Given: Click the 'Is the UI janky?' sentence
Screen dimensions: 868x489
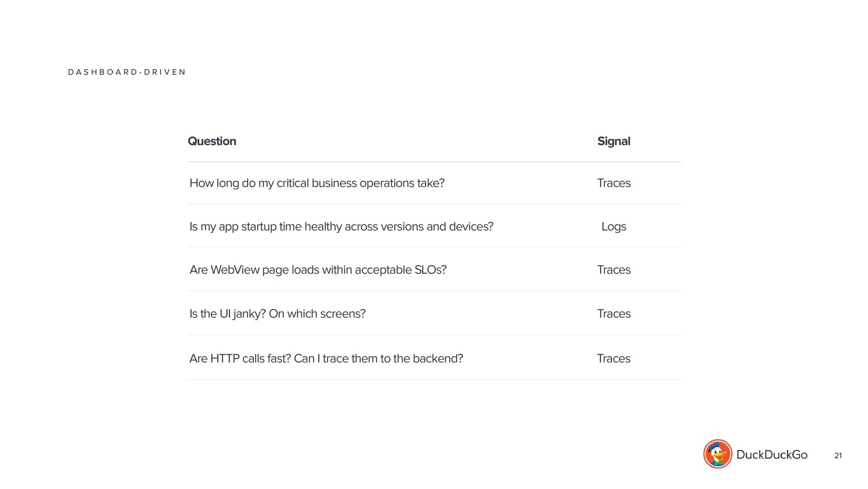Looking at the screenshot, I should (x=227, y=314).
